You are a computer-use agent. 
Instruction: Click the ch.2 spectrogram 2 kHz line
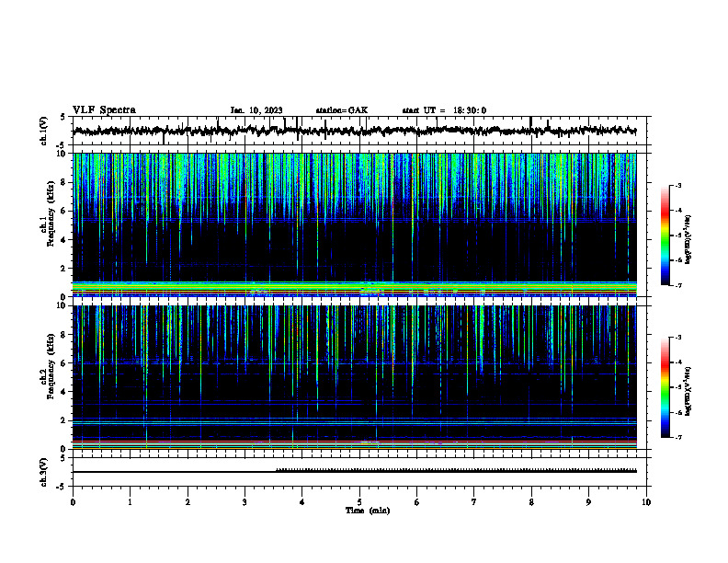pos(354,422)
